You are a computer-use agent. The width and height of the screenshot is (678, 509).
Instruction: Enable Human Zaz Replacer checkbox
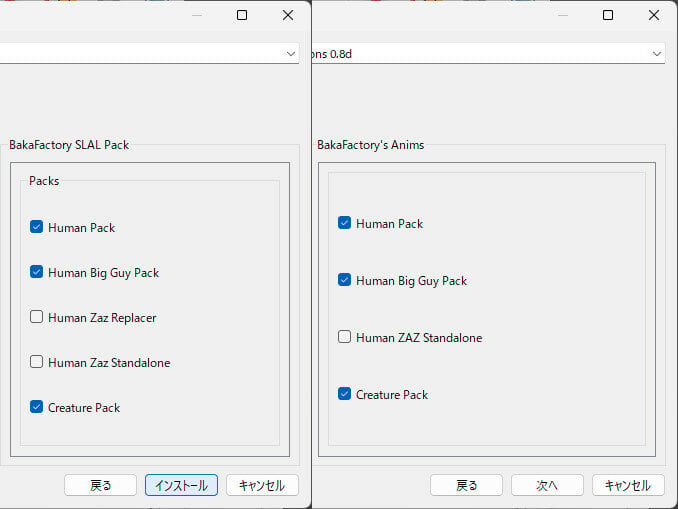coord(36,317)
